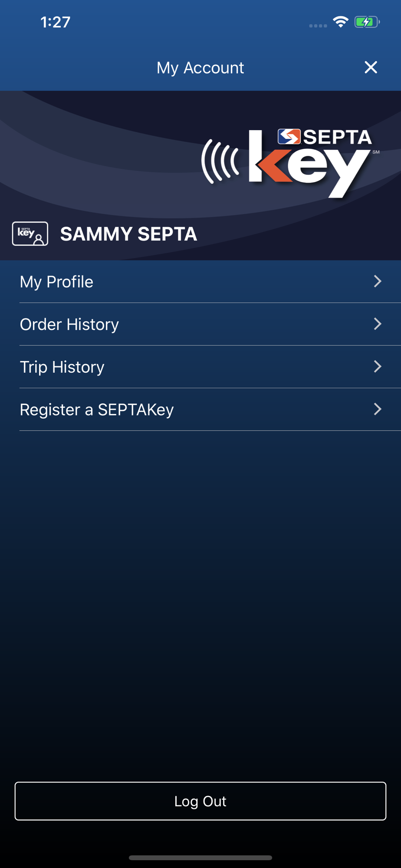Viewport: 401px width, 868px height.
Task: Tap the cellular signal dots
Action: (x=318, y=26)
